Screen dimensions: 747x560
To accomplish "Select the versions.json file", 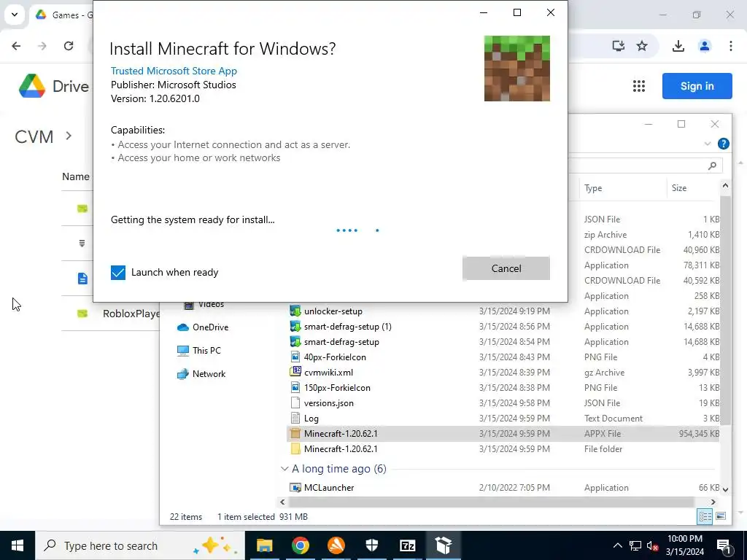I will point(504,402).
